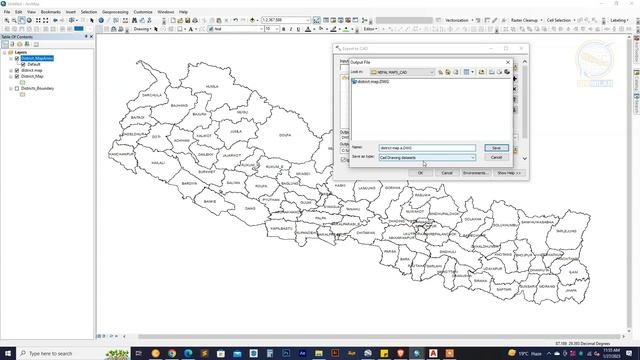Open the Drawing dropdown menu
The image size is (640, 360).
(x=142, y=29)
